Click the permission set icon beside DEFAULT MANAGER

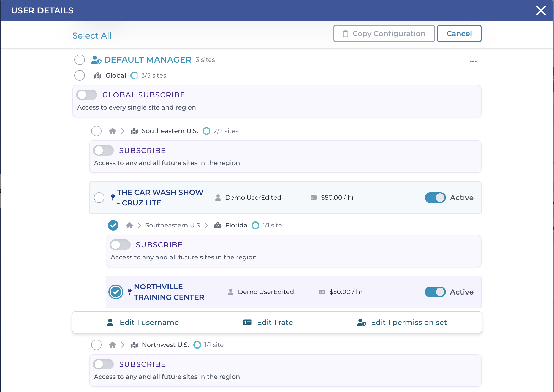click(x=96, y=60)
